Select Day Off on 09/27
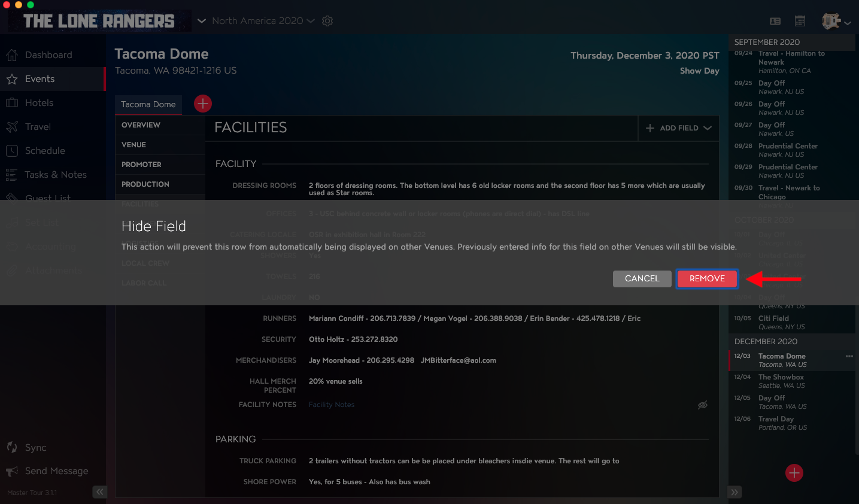 (x=791, y=129)
